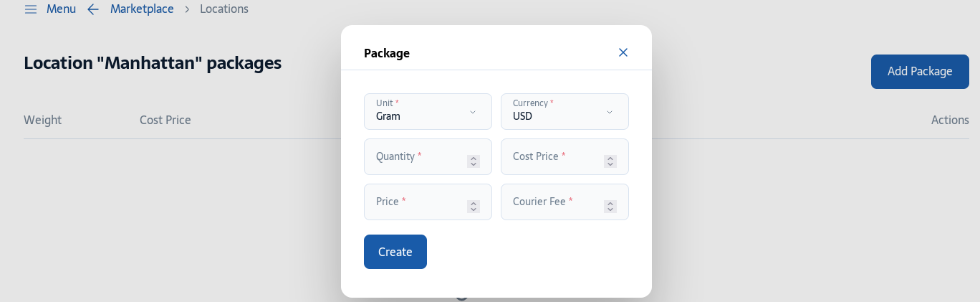Image resolution: width=980 pixels, height=302 pixels.
Task: Click the back arrow icon
Action: pos(93,9)
